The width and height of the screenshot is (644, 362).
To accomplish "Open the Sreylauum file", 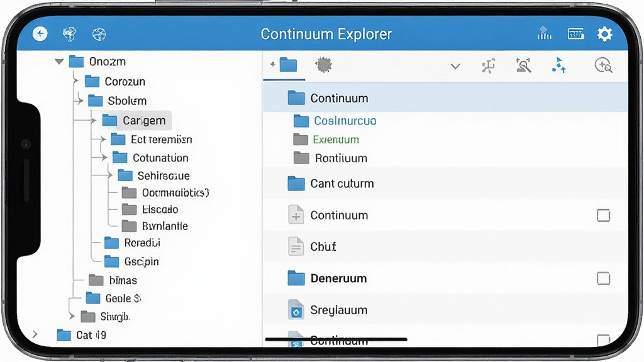I will pyautogui.click(x=445, y=310).
